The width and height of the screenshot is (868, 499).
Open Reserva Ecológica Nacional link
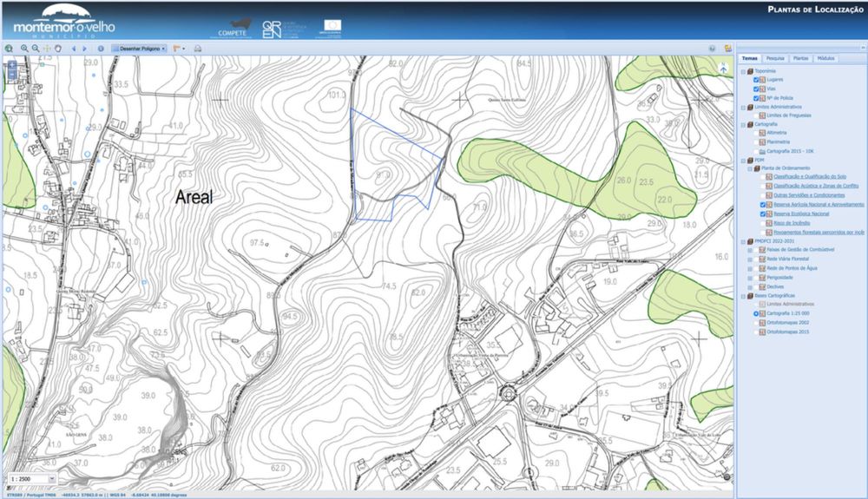point(801,213)
